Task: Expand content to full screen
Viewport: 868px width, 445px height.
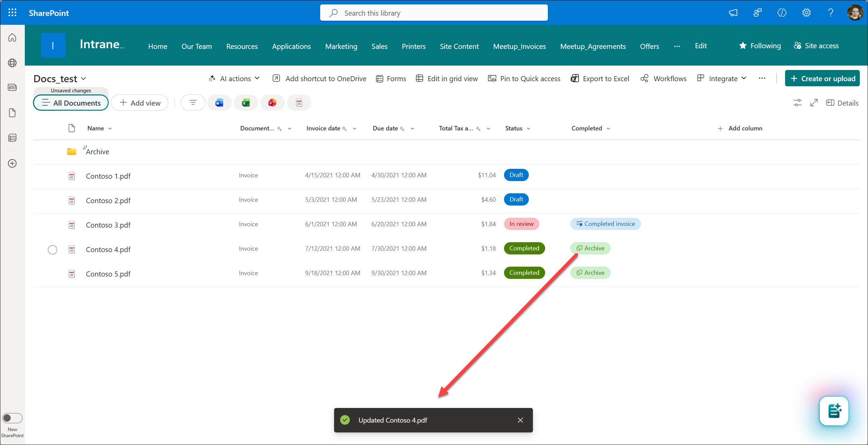Action: (814, 103)
